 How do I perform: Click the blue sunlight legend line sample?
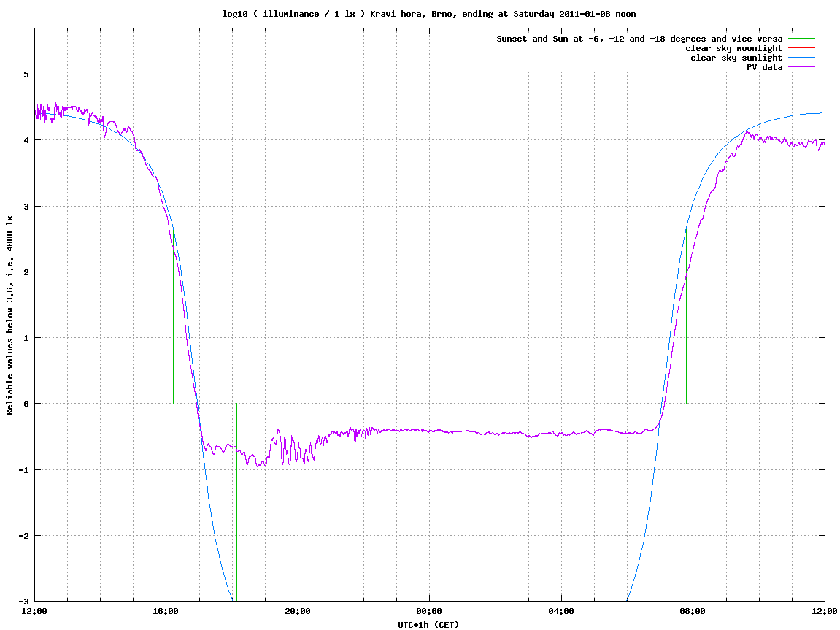801,58
